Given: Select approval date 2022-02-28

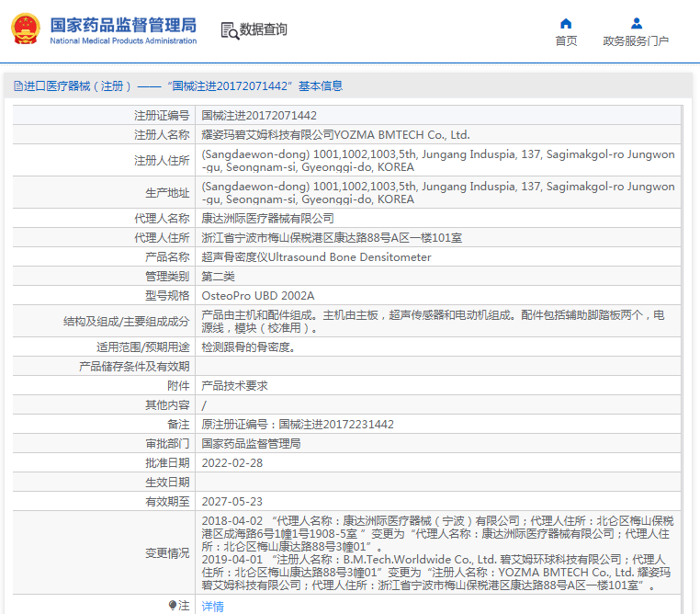Looking at the screenshot, I should pyautogui.click(x=232, y=463).
